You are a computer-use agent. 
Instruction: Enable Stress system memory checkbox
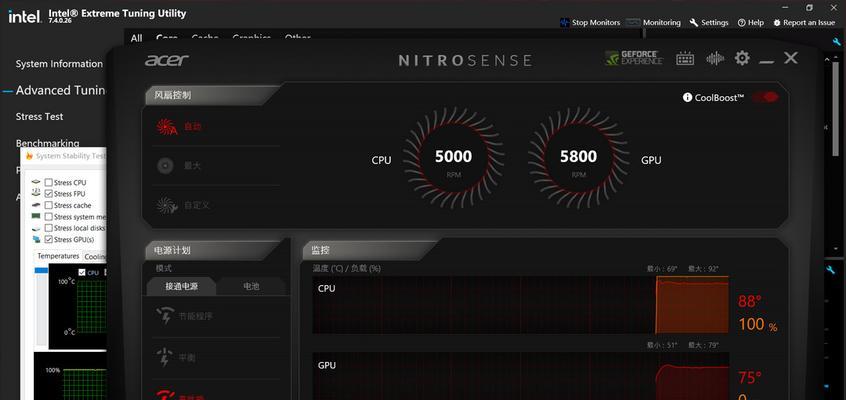(x=49, y=216)
